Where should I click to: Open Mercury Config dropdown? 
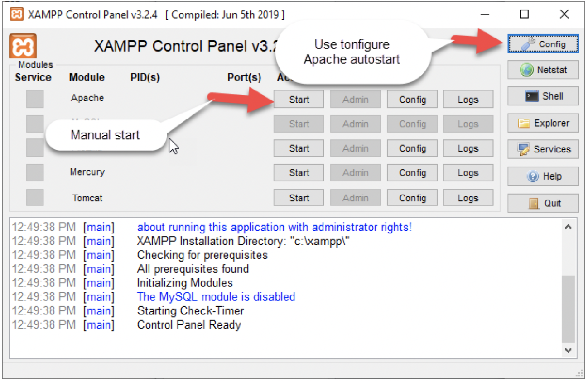tap(412, 173)
